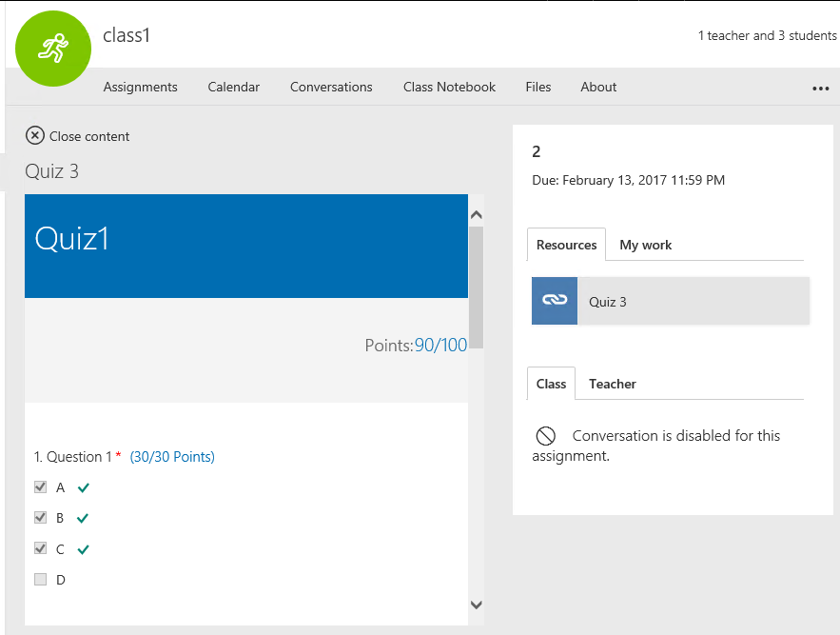Click the 90/100 points score
Viewport: 840px width, 635px height.
coord(440,345)
